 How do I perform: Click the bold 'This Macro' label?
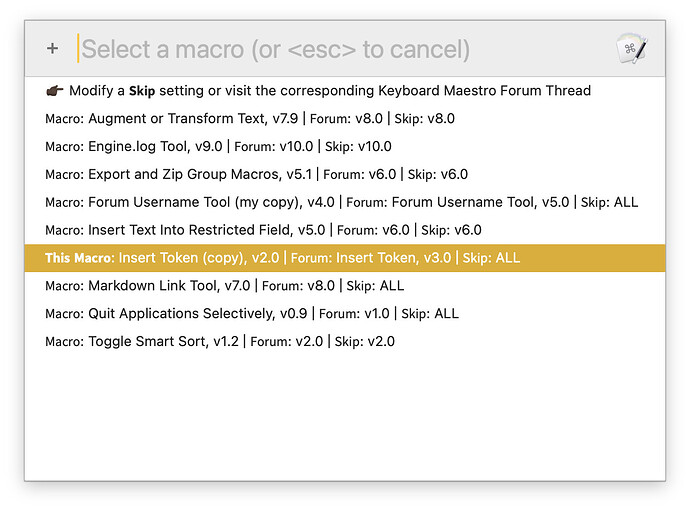79,258
